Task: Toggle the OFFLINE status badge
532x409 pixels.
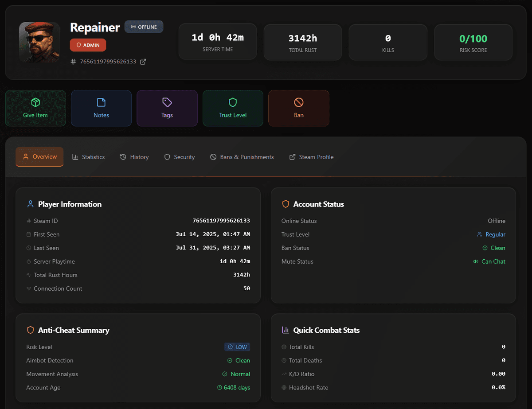Action: point(144,27)
